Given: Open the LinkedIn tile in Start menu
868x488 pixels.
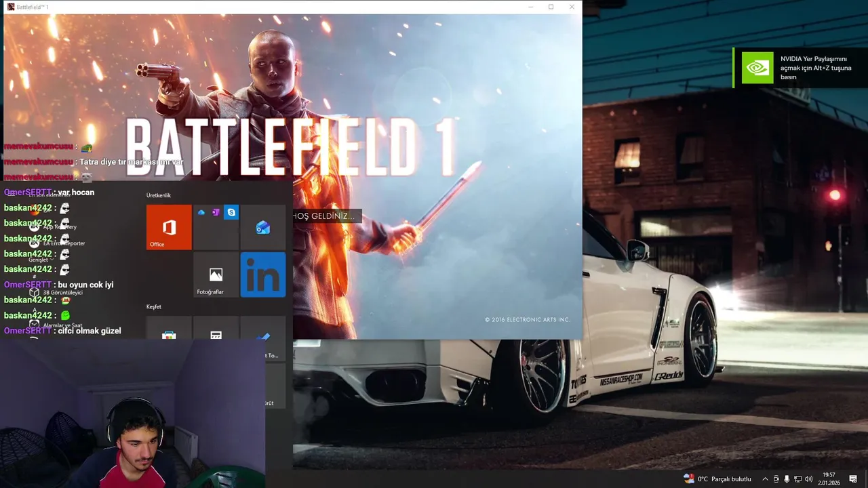Looking at the screenshot, I should pyautogui.click(x=263, y=274).
